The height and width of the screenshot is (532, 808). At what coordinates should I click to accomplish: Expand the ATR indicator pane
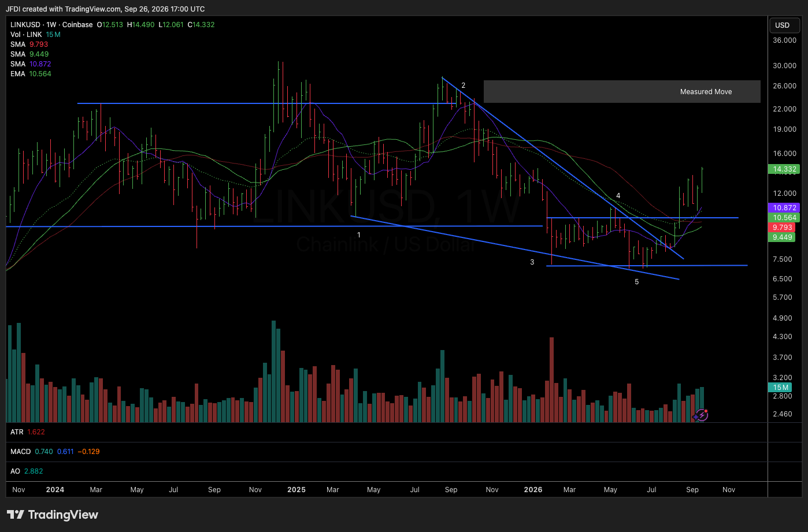(28, 432)
